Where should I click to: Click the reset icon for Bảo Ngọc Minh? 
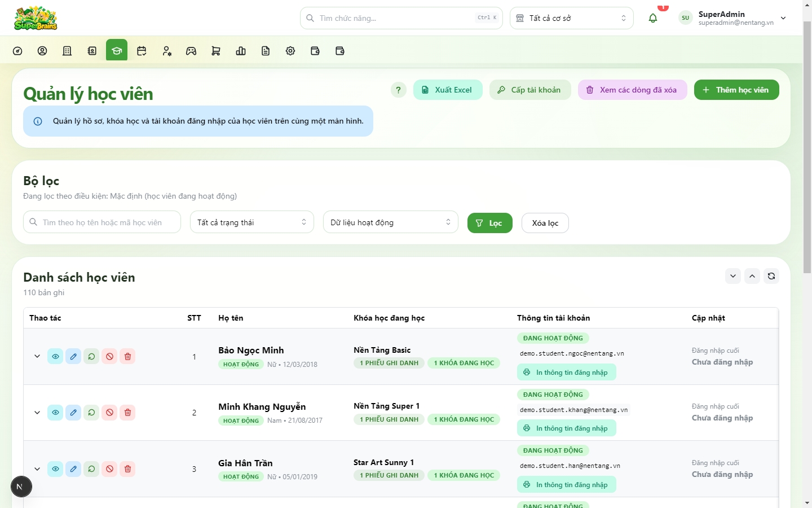(91, 357)
